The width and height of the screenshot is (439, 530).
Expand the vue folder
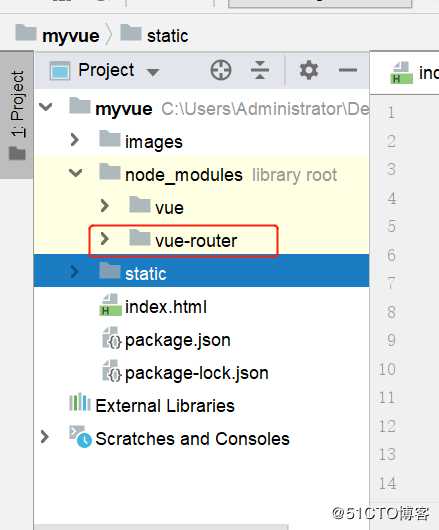coord(104,206)
